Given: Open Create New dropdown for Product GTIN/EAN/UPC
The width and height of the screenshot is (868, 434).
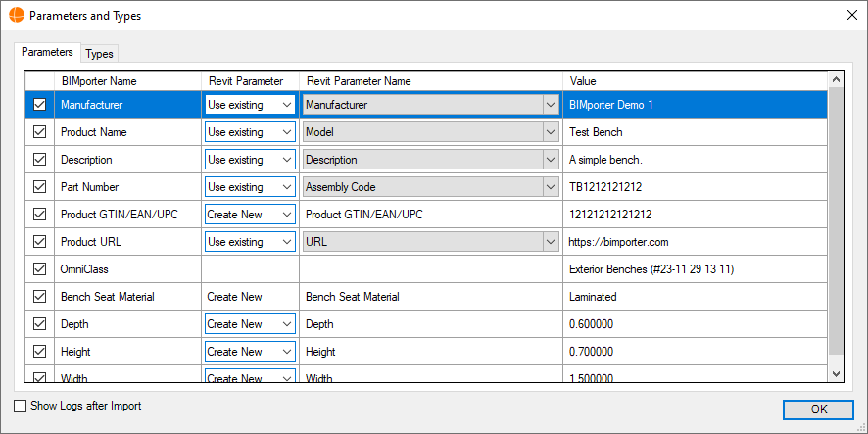Looking at the screenshot, I should 250,215.
